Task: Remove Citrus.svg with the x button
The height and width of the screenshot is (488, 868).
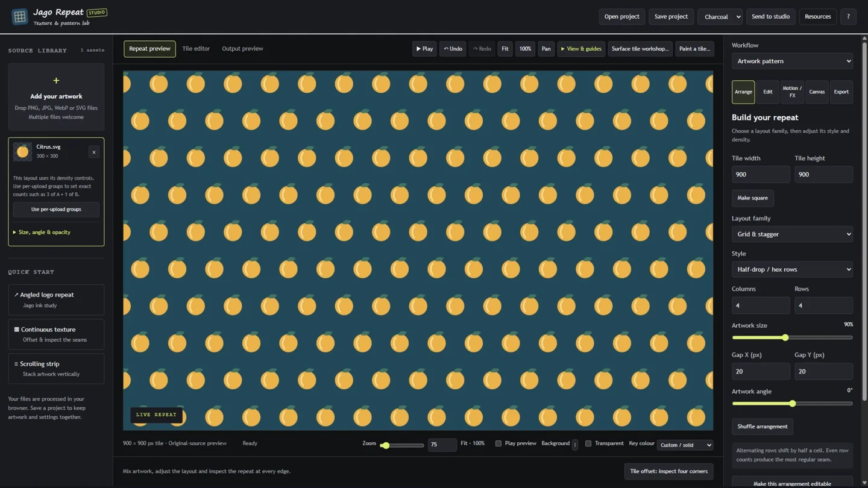Action: (x=94, y=152)
